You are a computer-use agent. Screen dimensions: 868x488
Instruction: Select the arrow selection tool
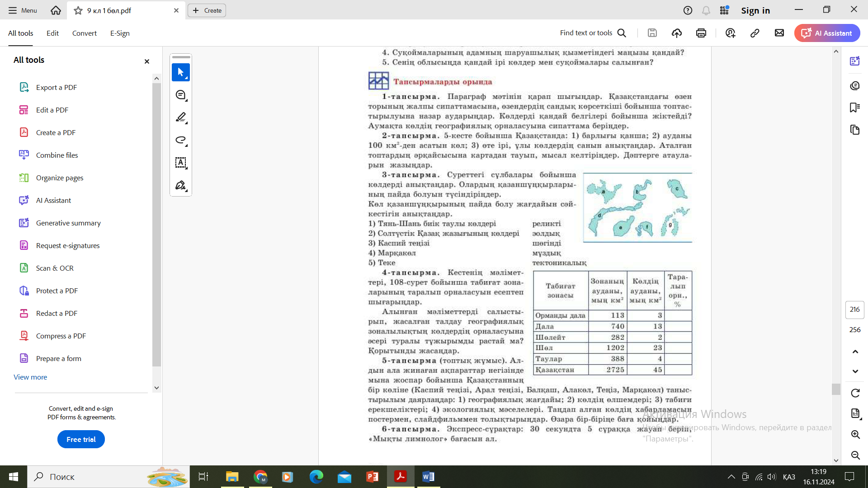(180, 72)
